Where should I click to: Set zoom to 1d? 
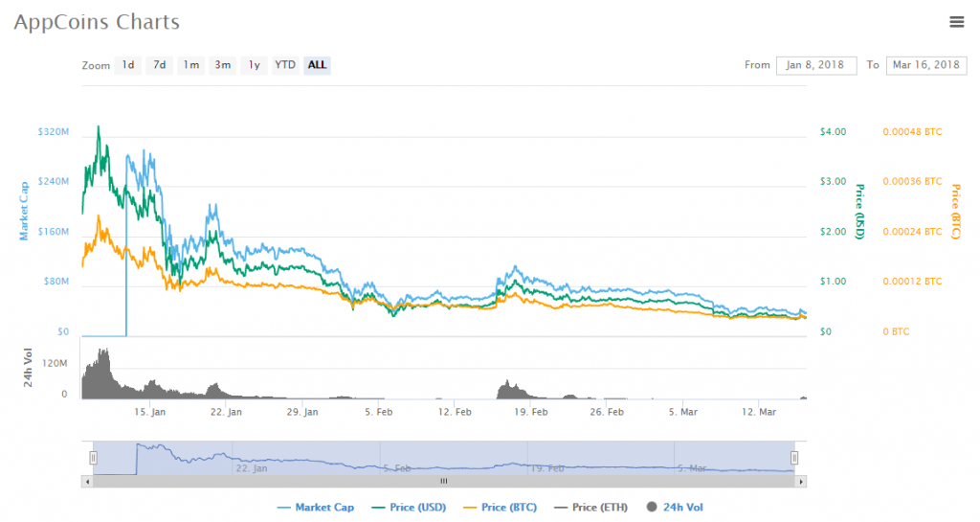click(x=128, y=65)
